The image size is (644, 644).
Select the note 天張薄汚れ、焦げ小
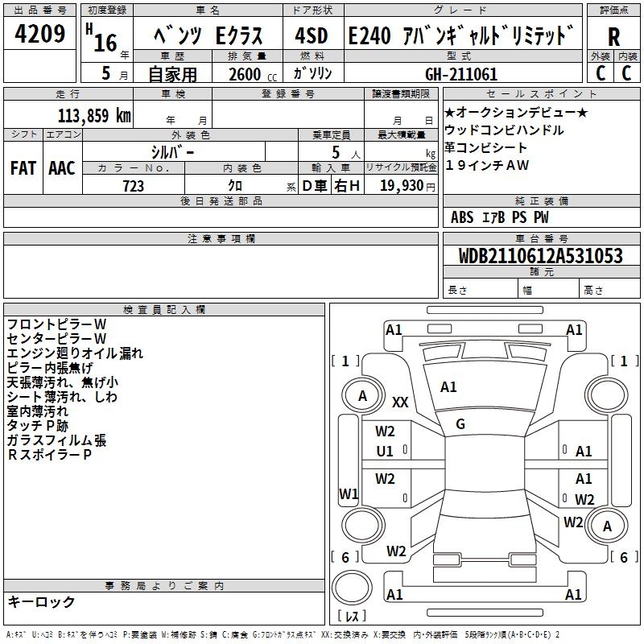point(63,382)
